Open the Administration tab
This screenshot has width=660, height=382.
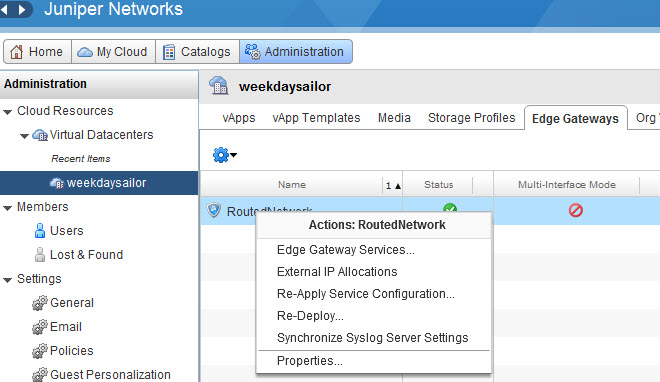coord(296,52)
